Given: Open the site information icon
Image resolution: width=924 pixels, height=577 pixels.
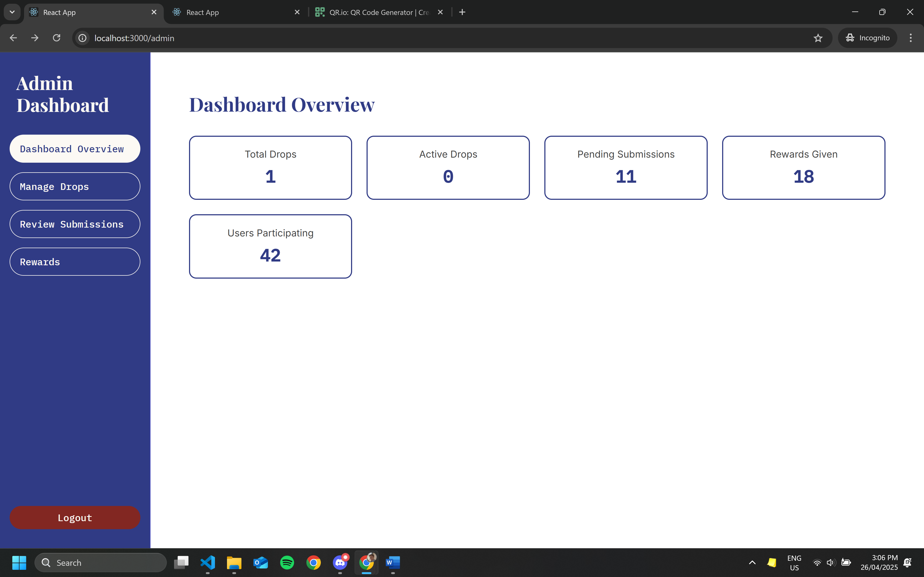Looking at the screenshot, I should [x=82, y=38].
